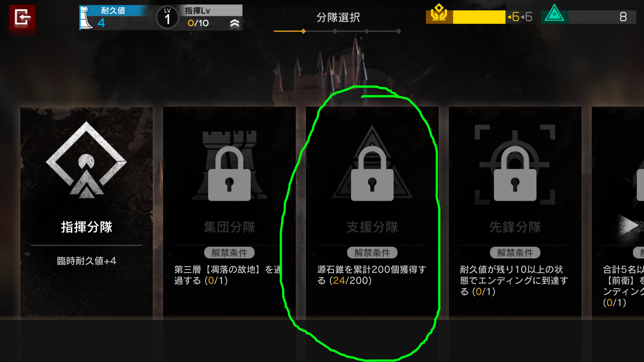Click the white rook 耐久値 icon

pyautogui.click(x=86, y=17)
